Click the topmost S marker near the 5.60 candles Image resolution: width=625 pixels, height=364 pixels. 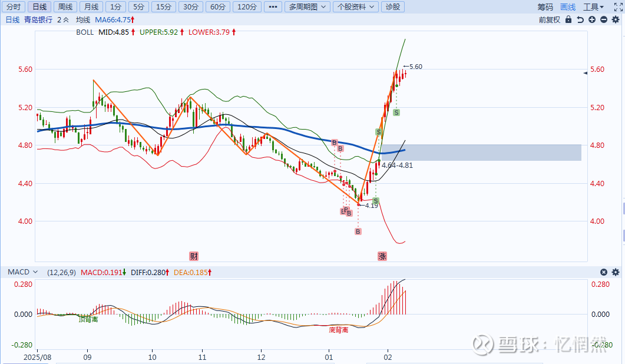tap(396, 112)
